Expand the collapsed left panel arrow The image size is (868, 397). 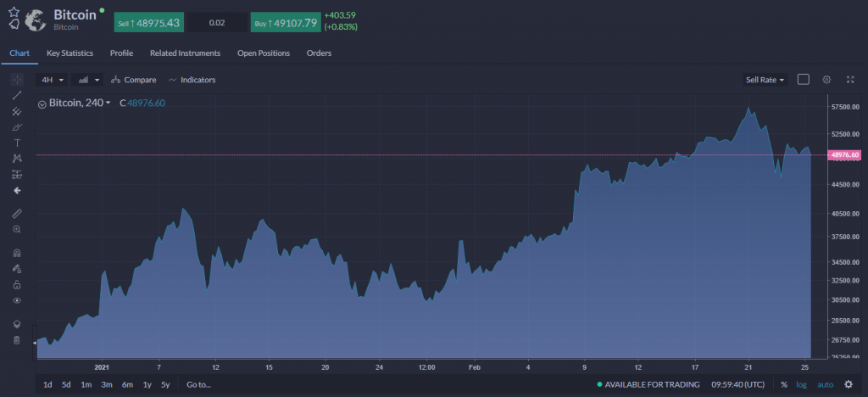[x=34, y=343]
